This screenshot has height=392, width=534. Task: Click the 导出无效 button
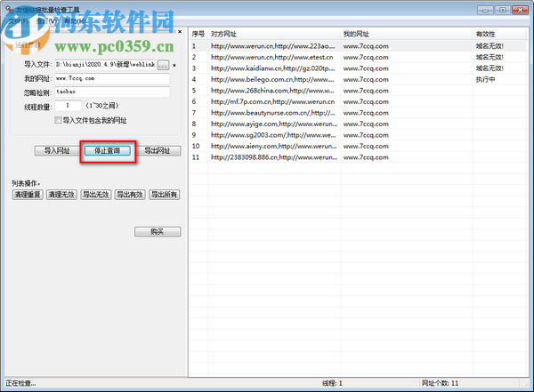(x=96, y=195)
